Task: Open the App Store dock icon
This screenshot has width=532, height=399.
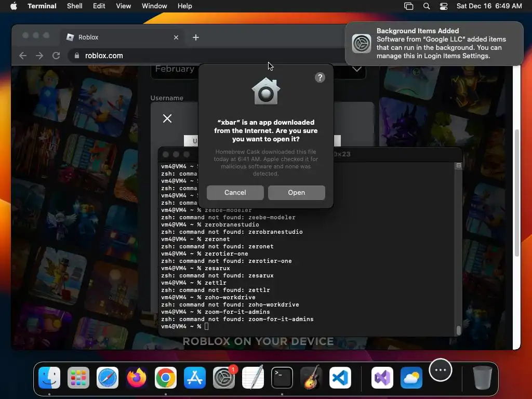Action: (195, 378)
